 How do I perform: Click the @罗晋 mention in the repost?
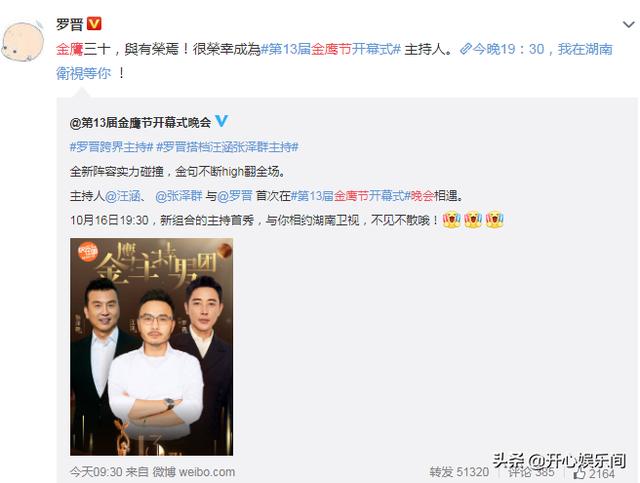click(235, 196)
